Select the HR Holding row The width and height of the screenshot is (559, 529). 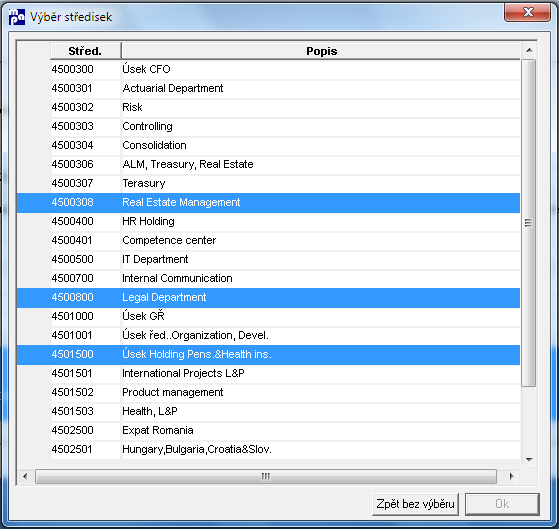(268, 221)
